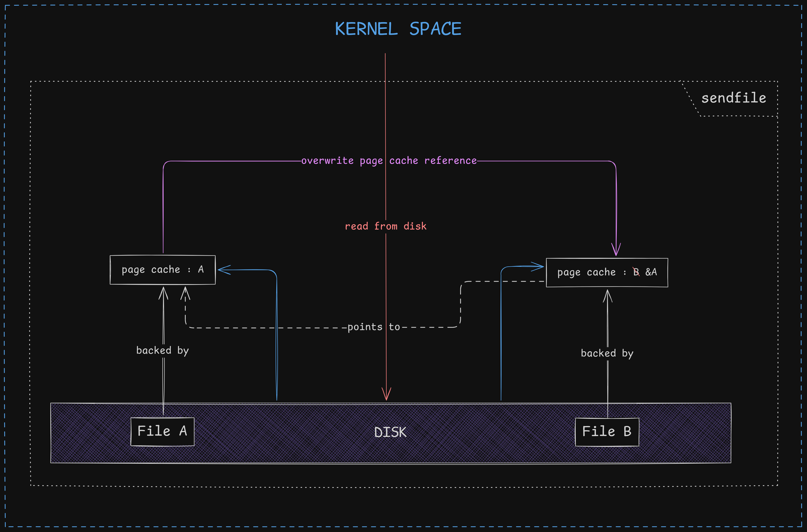Select the File B box on disk
807x532 pixels.
click(607, 432)
